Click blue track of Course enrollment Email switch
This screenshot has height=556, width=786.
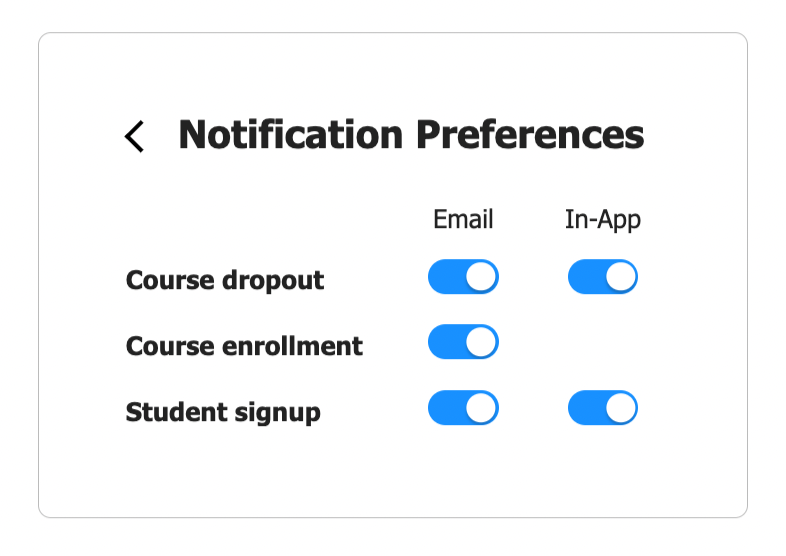click(x=447, y=342)
